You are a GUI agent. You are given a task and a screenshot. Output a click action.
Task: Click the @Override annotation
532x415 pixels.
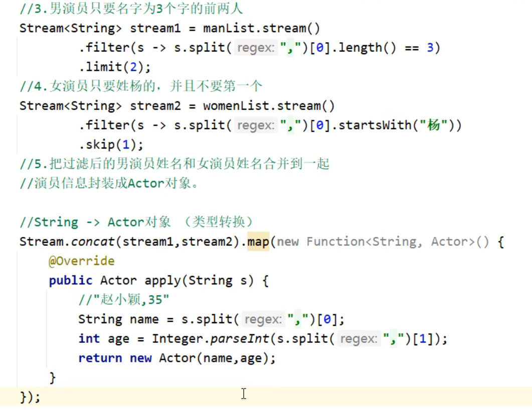[81, 261]
